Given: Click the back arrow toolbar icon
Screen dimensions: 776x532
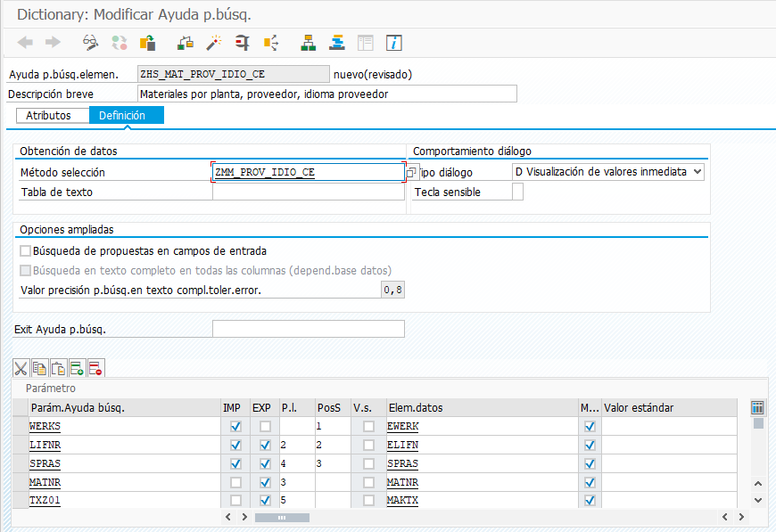Looking at the screenshot, I should point(25,43).
